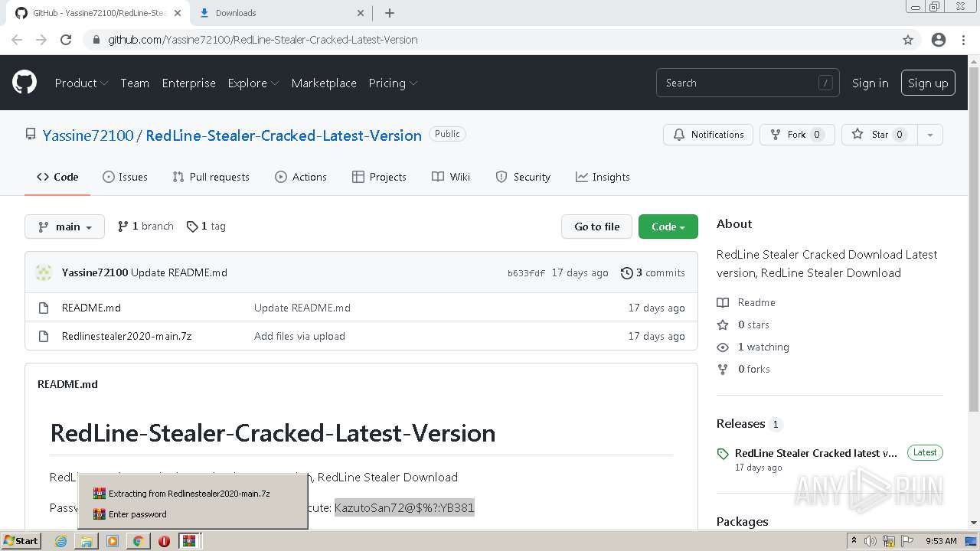Click Yassine72100 avatar in commit row
980x551 pixels.
(x=44, y=272)
